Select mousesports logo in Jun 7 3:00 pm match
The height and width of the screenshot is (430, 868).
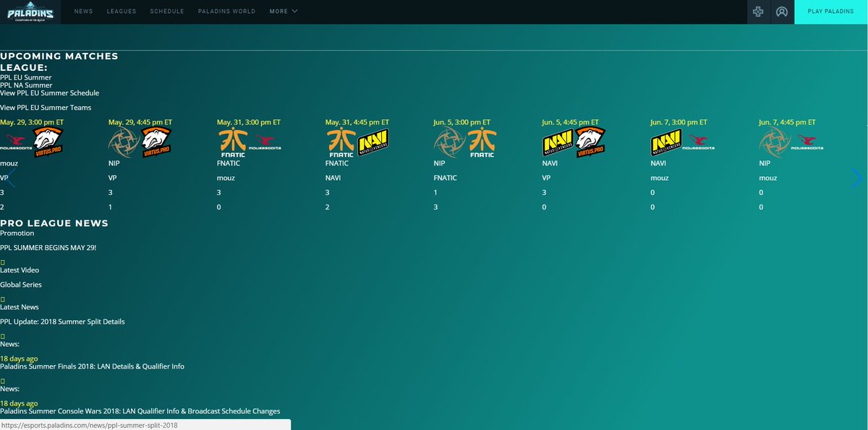[x=699, y=142]
